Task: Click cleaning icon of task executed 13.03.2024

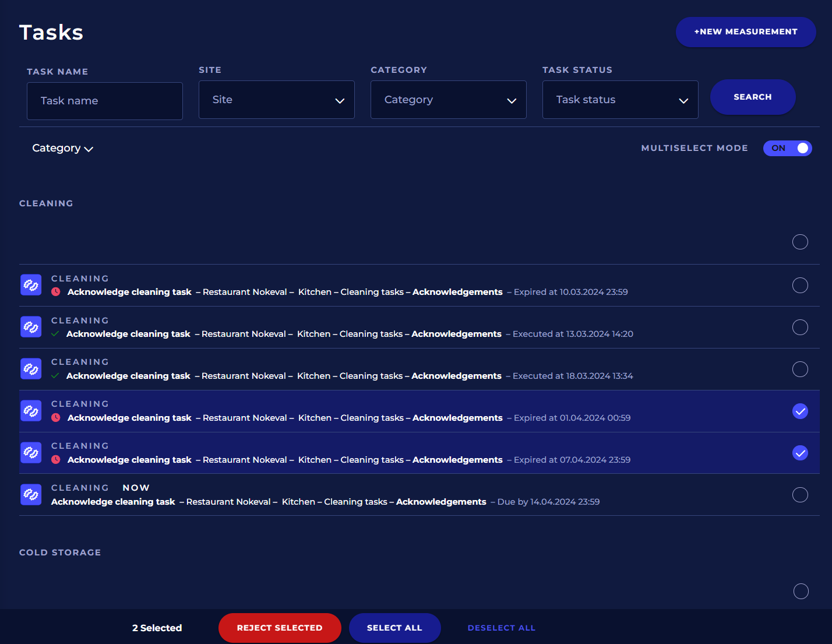Action: 31,327
